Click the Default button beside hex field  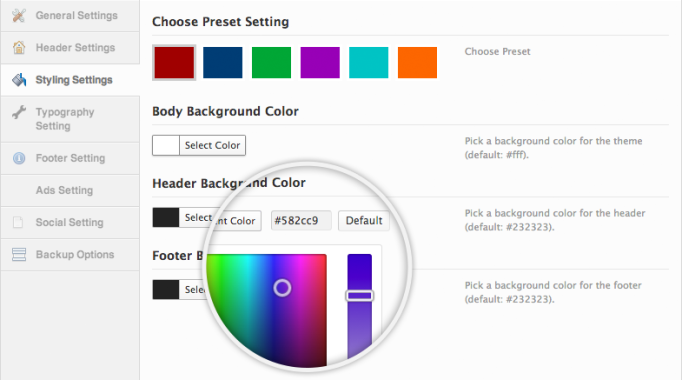(x=364, y=220)
